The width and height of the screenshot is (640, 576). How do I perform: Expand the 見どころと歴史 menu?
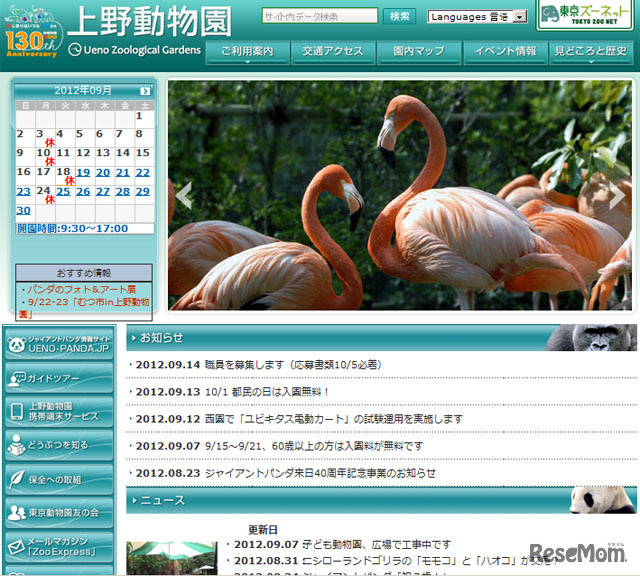591,52
